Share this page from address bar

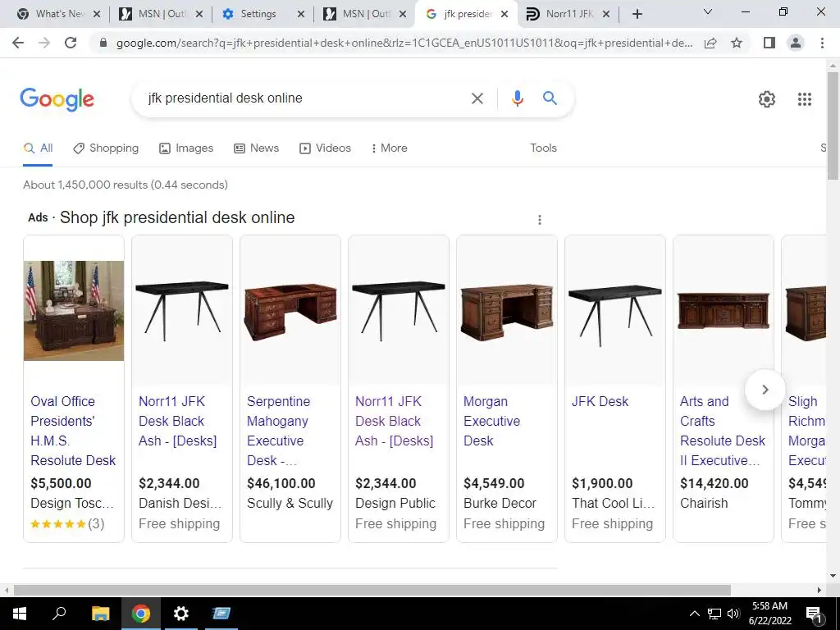point(710,43)
